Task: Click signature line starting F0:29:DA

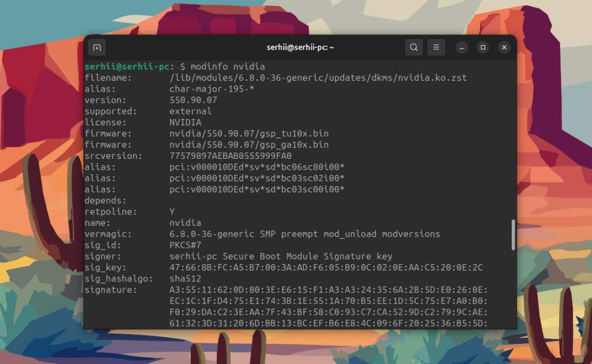Action: 328,313
